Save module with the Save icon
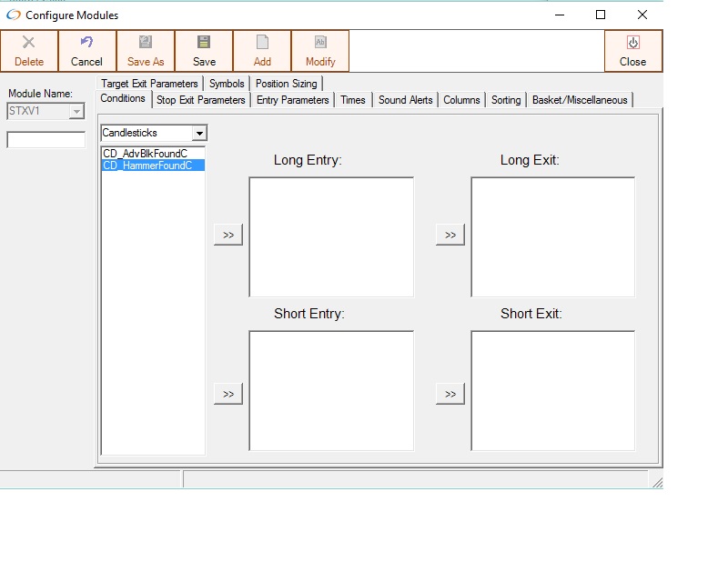 coord(204,43)
